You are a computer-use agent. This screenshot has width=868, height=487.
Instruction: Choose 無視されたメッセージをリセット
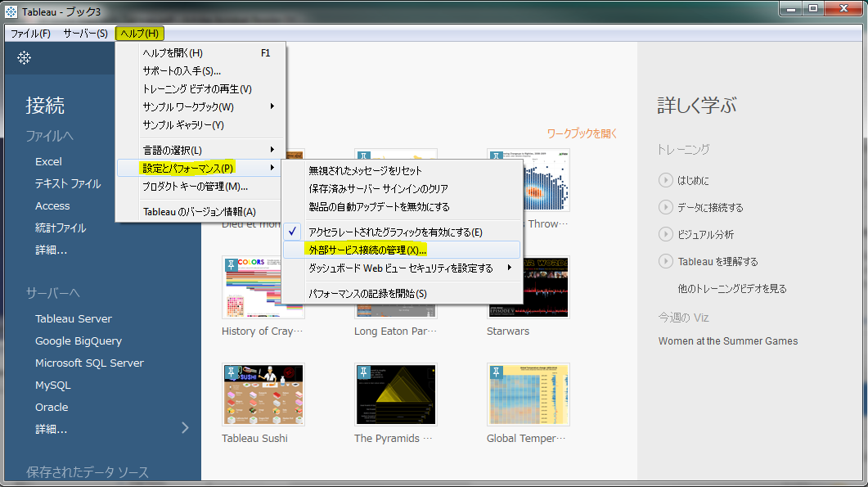(402, 170)
